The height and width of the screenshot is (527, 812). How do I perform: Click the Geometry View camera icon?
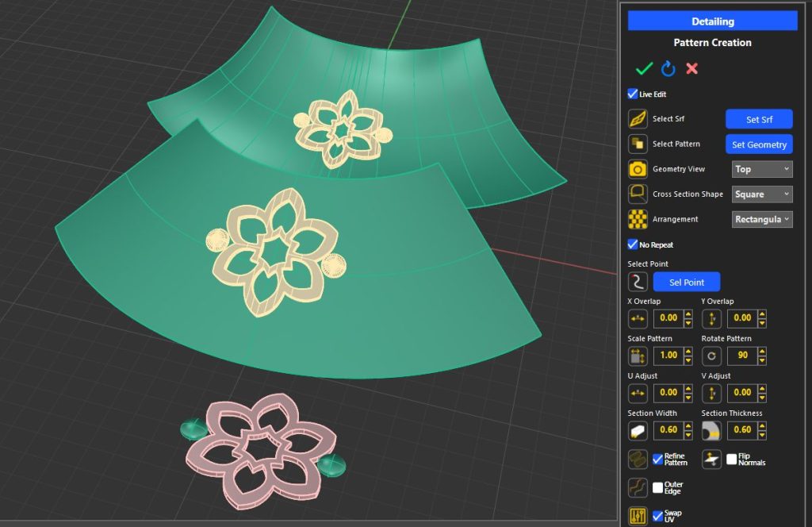click(638, 169)
